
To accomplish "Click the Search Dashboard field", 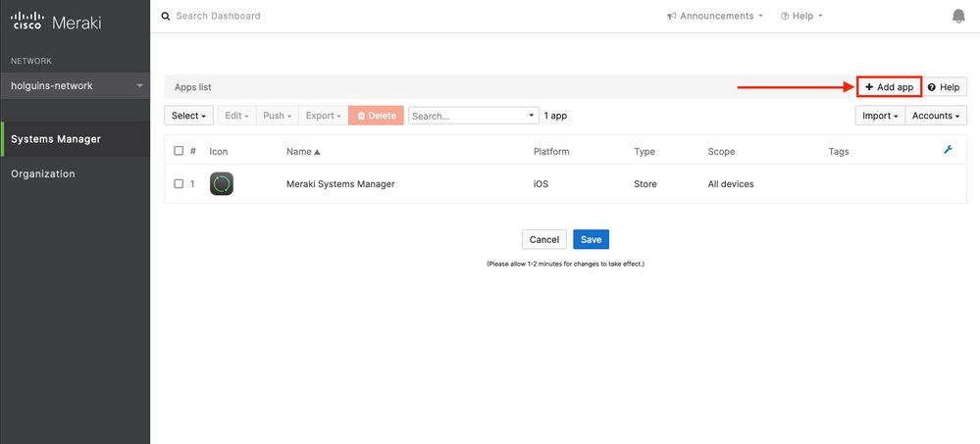I will (x=294, y=17).
